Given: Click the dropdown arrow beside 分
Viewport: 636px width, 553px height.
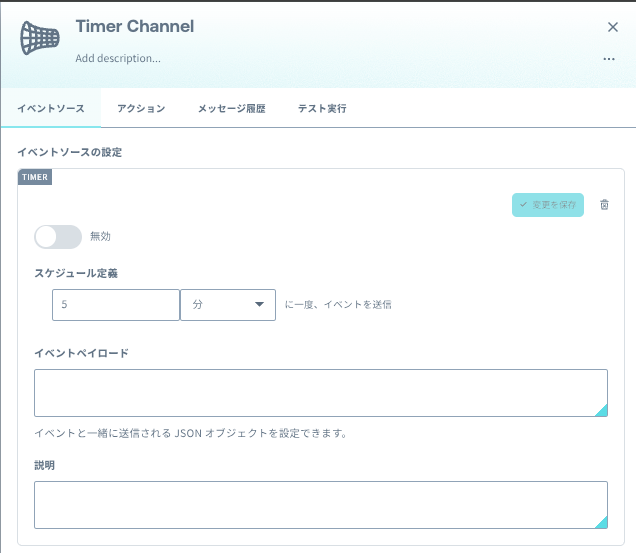Looking at the screenshot, I should [x=259, y=304].
